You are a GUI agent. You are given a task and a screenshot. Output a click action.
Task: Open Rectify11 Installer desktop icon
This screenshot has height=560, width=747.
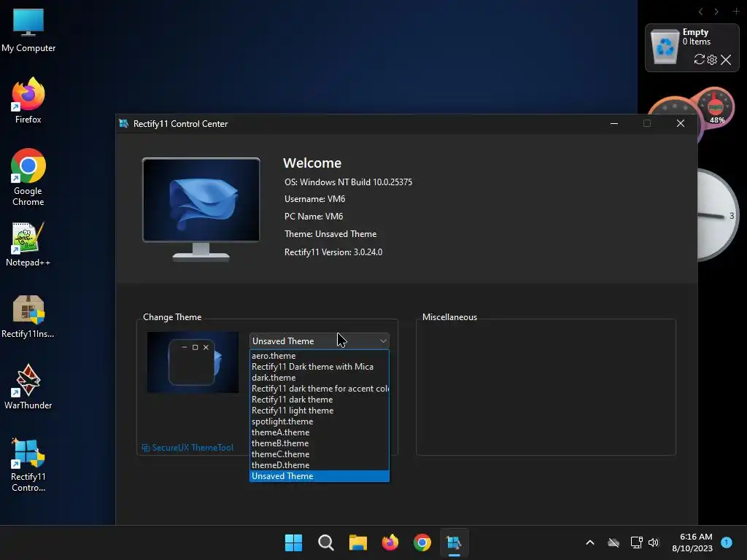click(28, 316)
